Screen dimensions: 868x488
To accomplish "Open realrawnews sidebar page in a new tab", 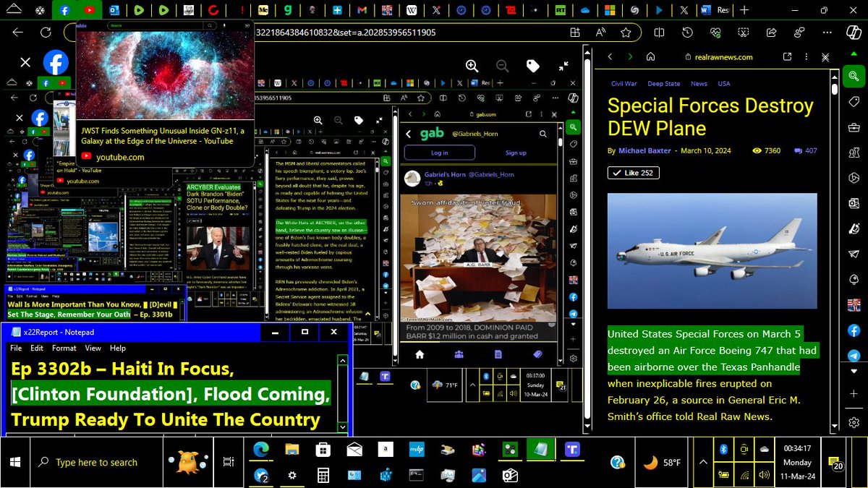I will (787, 56).
